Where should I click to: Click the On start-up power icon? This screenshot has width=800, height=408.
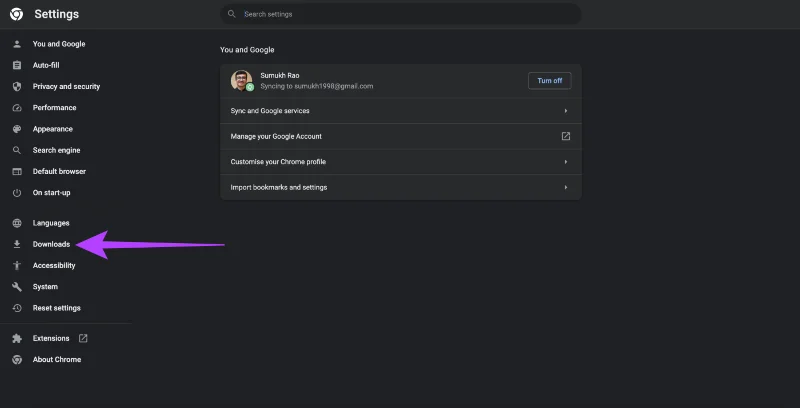click(17, 193)
